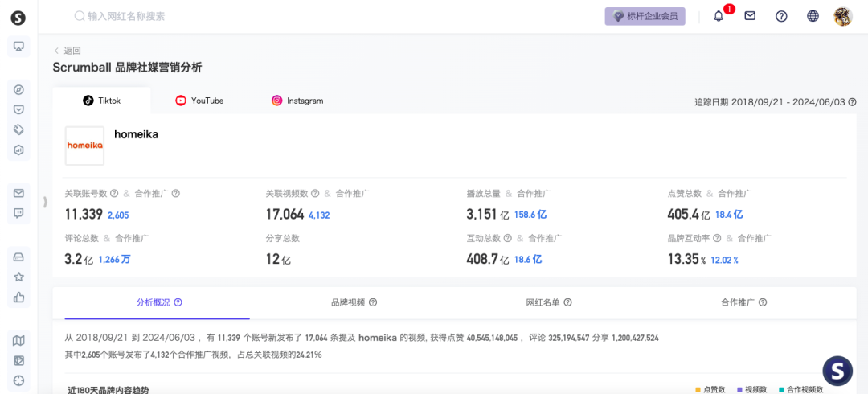Click the homeika brand name heading

[x=136, y=134]
